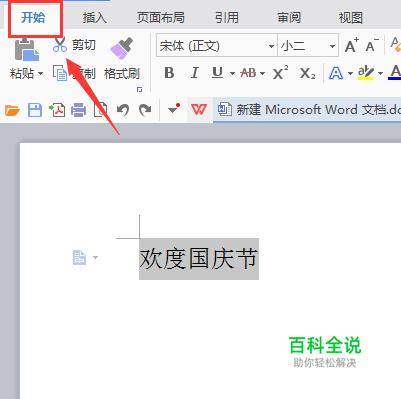Open the clipboard group dialog launcher

coord(140,89)
